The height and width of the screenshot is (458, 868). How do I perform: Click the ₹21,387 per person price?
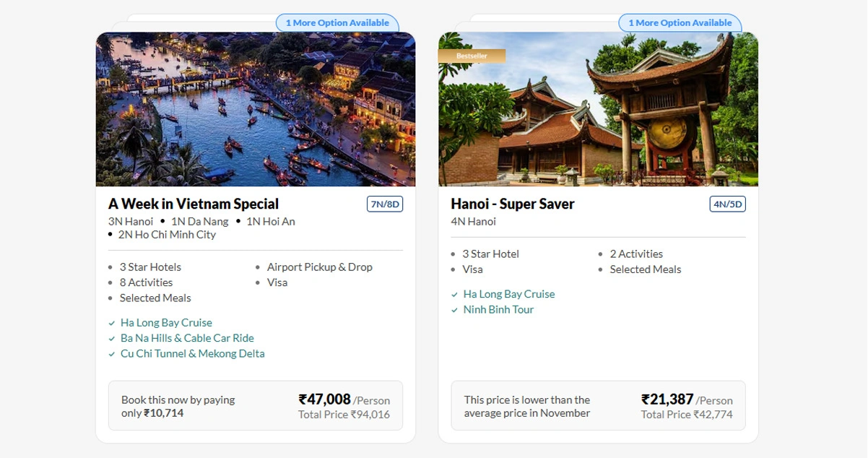point(667,399)
